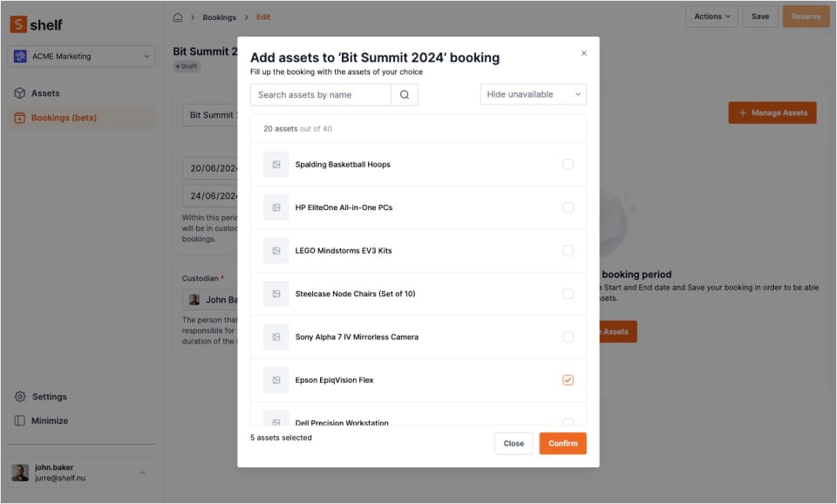Click the Manage Assets button
837x504 pixels.
772,112
